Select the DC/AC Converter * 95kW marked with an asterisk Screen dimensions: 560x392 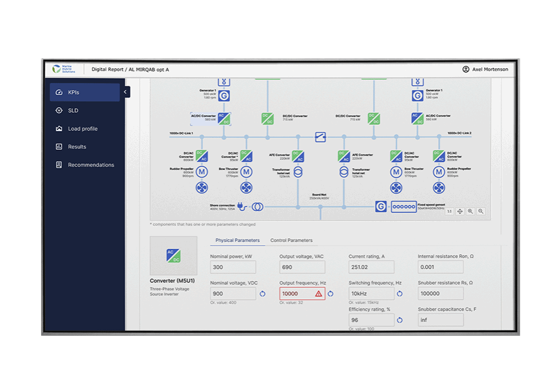click(x=246, y=156)
